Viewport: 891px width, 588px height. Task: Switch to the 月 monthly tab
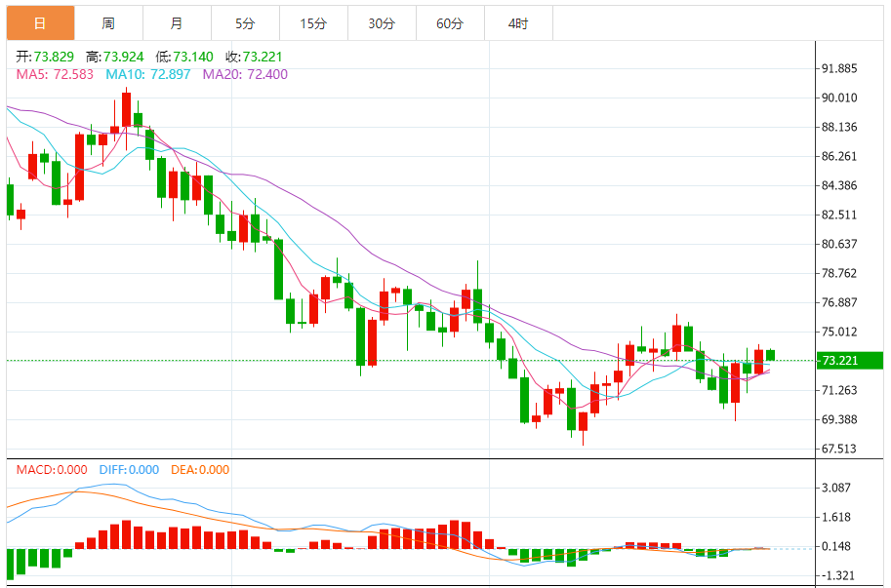(x=177, y=23)
